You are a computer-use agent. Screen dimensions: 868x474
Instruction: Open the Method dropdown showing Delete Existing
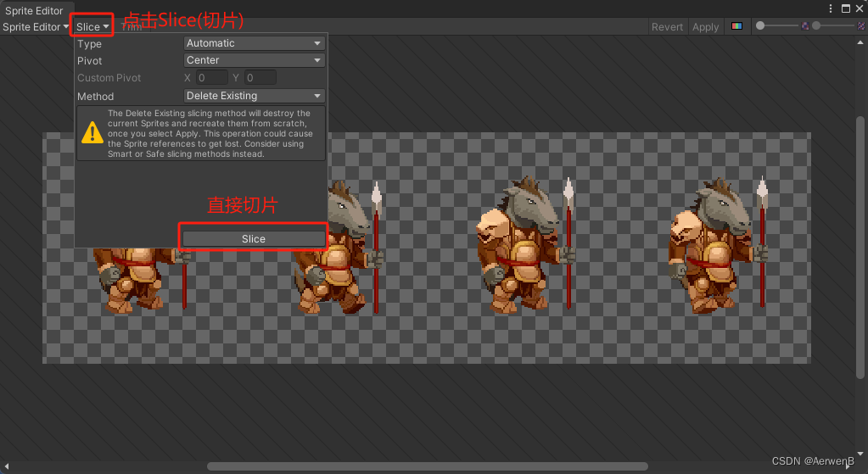(x=254, y=96)
